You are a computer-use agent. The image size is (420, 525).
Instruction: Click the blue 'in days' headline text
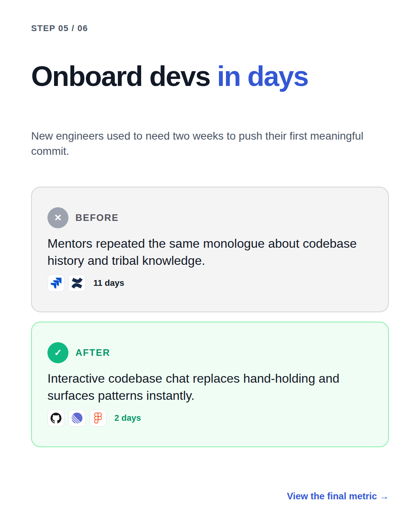(263, 77)
